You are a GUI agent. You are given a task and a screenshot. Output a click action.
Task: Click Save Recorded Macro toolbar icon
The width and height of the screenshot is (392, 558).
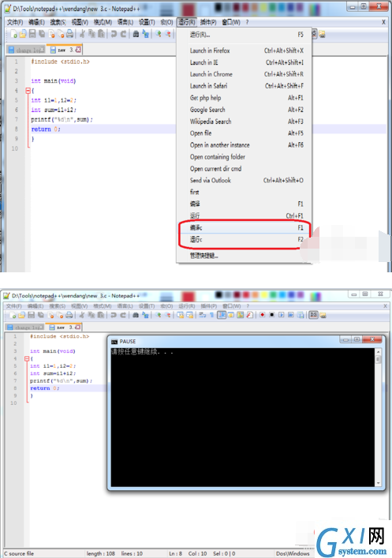301,315
